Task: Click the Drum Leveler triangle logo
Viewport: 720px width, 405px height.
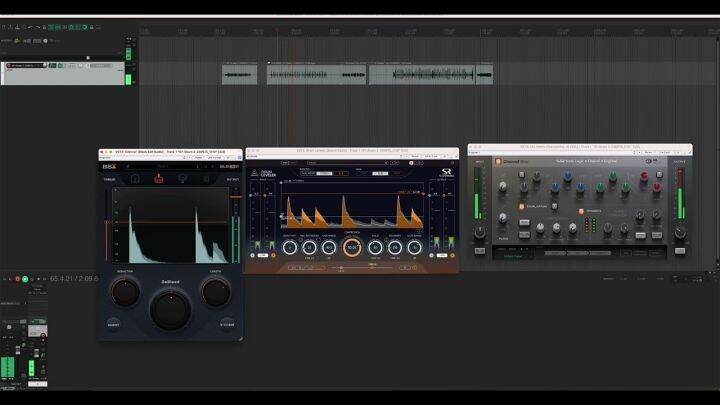Action: [x=254, y=172]
